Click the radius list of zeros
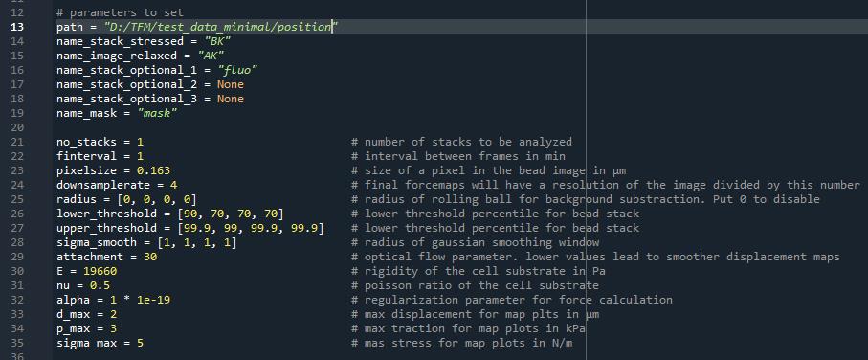This screenshot has width=868, height=360. tap(167, 199)
